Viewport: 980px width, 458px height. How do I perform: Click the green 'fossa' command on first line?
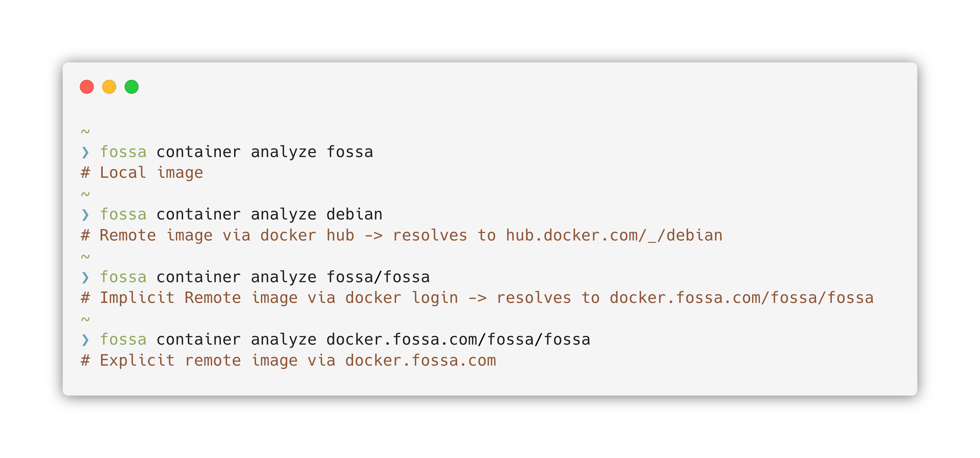tap(123, 152)
